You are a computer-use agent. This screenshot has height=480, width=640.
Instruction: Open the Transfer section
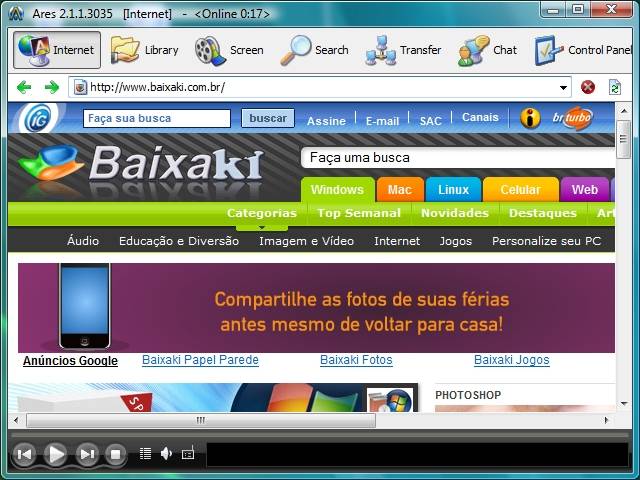tap(403, 50)
